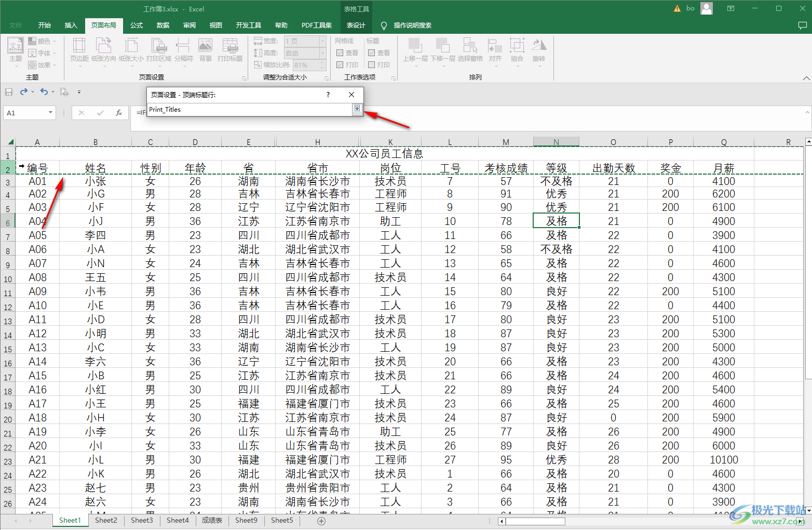This screenshot has height=530, width=812.
Task: Open the 效果 theme effects dropdown
Action: pyautogui.click(x=42, y=65)
